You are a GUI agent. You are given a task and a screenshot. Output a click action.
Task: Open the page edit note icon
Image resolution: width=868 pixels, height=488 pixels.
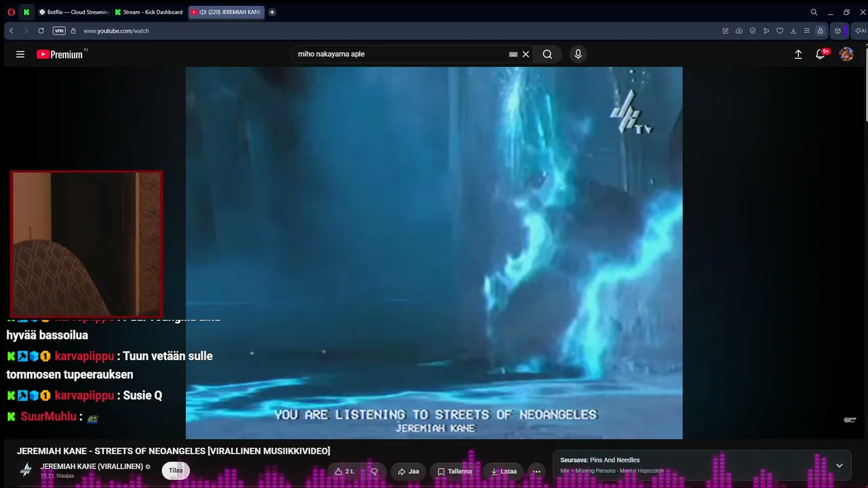coord(726,30)
